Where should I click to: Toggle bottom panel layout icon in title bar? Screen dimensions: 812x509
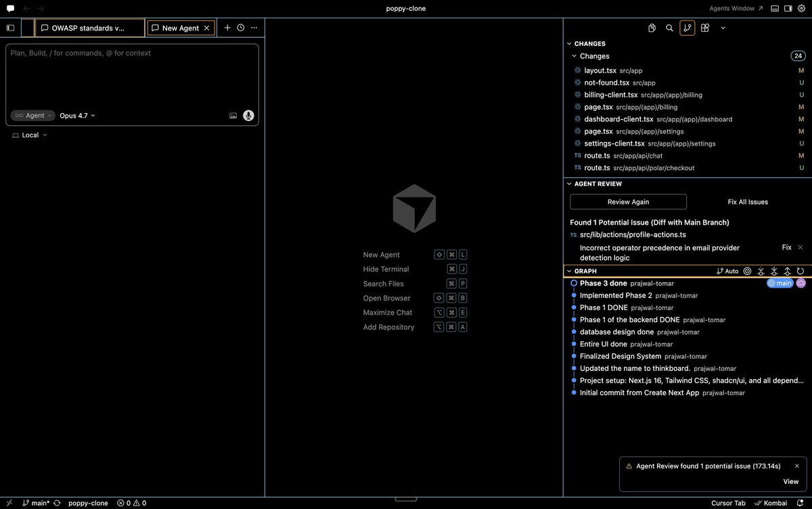pyautogui.click(x=775, y=9)
